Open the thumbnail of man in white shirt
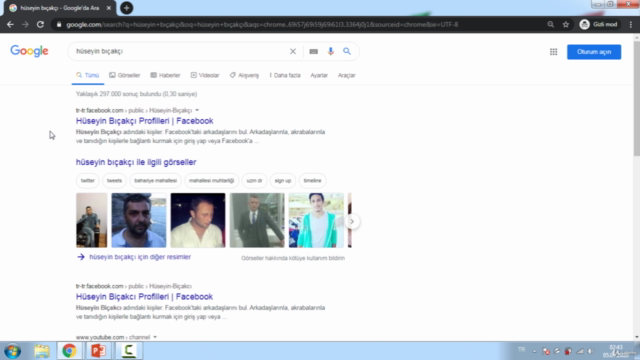 [198, 220]
